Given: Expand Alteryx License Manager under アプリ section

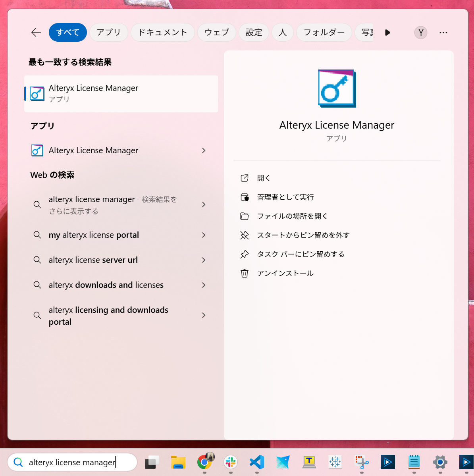Looking at the screenshot, I should pyautogui.click(x=204, y=150).
